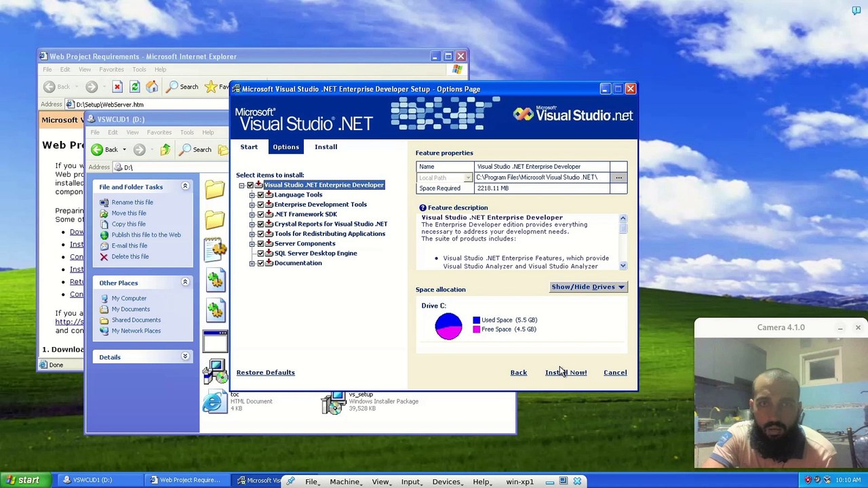Expand Tools for Redistributing Applications node
868x488 pixels.
(252, 234)
